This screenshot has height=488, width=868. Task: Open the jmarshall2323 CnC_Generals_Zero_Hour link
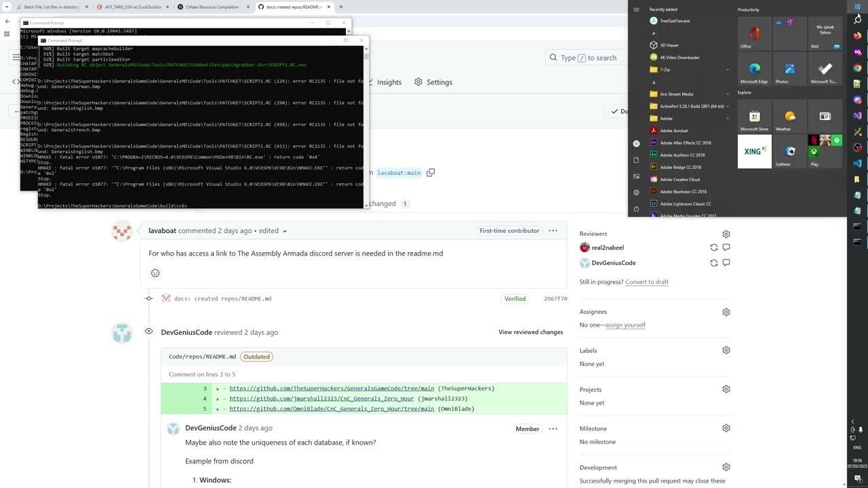(x=321, y=399)
